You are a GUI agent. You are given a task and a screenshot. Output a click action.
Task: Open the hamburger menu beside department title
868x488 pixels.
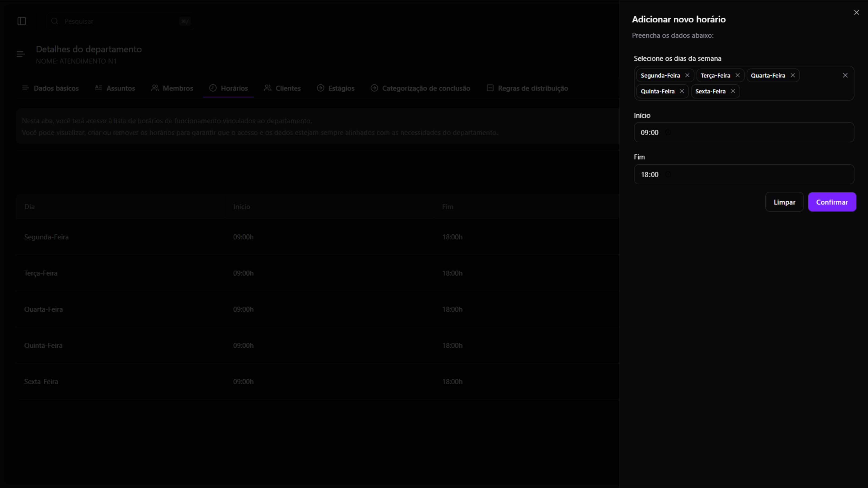coord(21,54)
